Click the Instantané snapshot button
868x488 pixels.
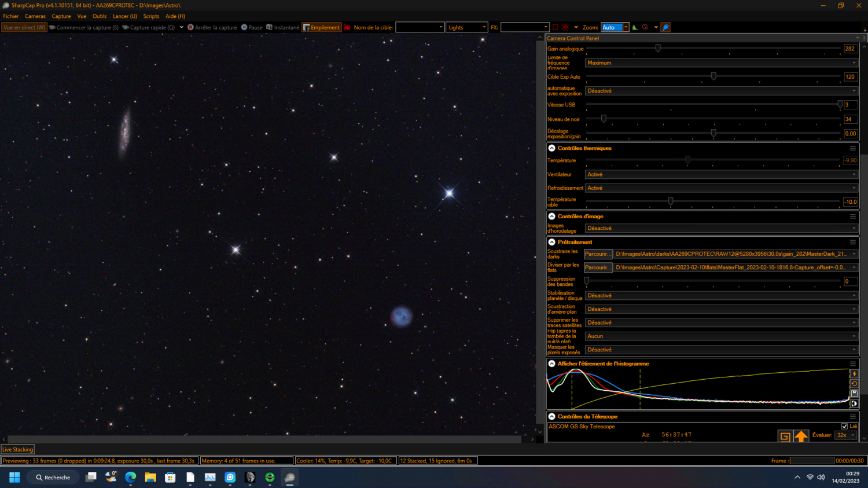283,27
